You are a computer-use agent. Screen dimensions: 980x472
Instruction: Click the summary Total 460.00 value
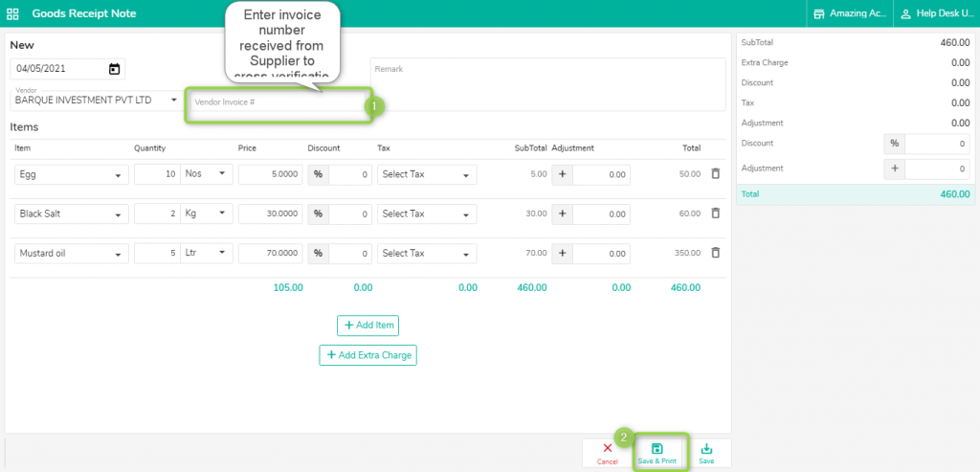pos(954,194)
